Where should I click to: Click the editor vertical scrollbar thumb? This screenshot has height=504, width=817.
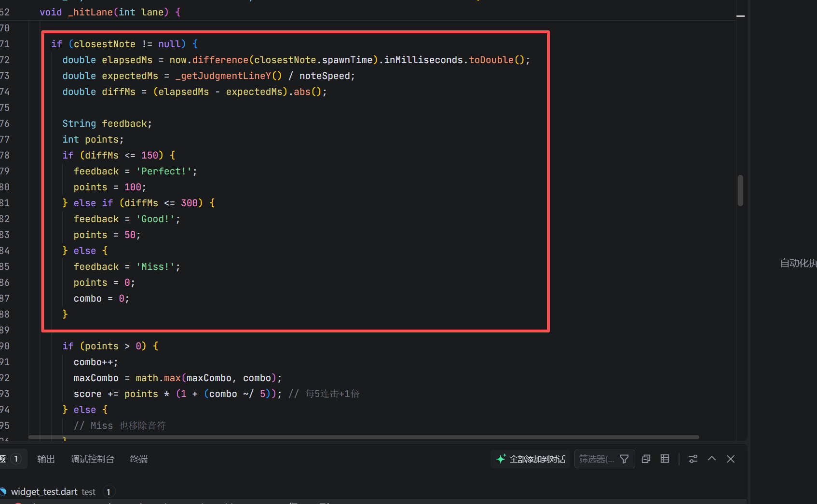coord(740,191)
